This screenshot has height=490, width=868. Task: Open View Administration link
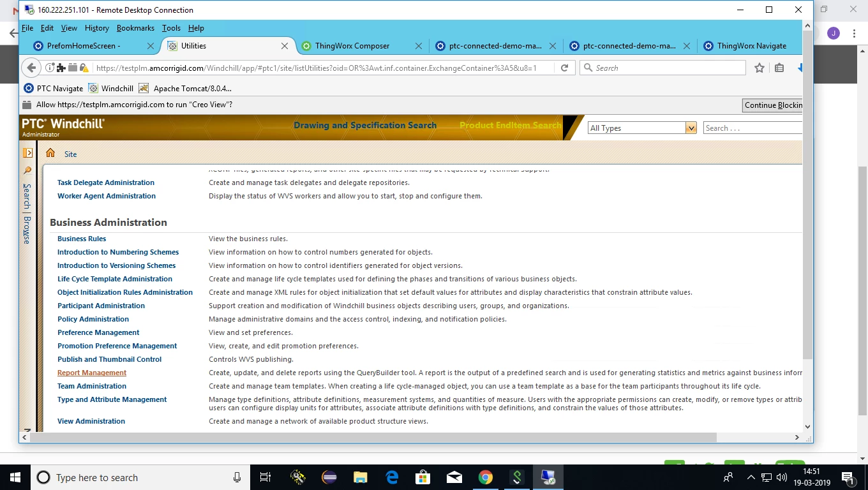coord(91,421)
